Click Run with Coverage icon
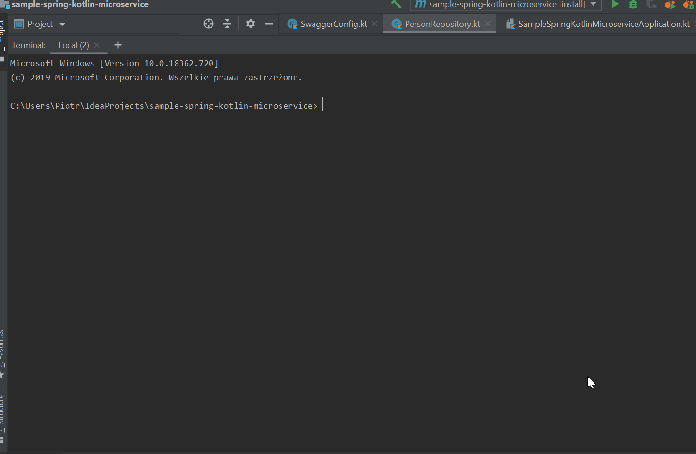 coord(651,4)
